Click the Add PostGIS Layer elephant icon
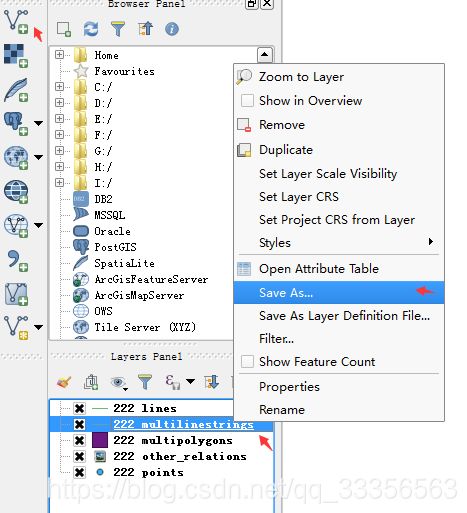 [16, 124]
